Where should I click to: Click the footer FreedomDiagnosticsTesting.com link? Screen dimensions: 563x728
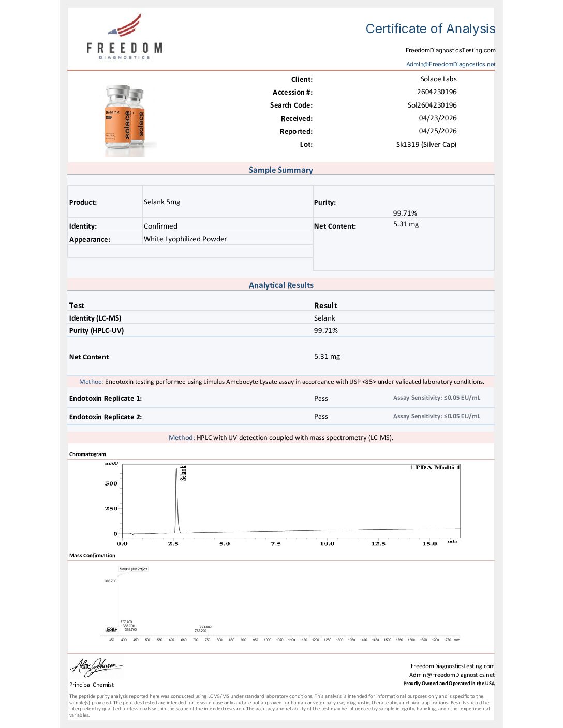click(452, 666)
